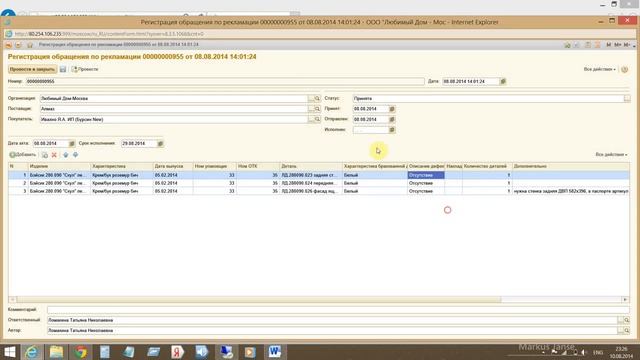Click magnifier icon of Ответственный field
640x360 pixels.
[x=627, y=320]
